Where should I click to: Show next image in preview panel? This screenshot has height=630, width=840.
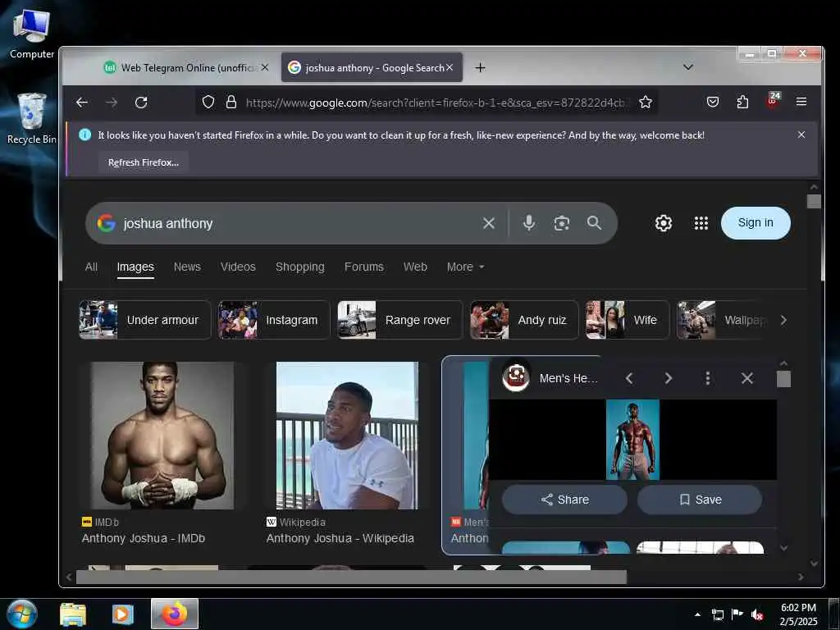coord(668,378)
